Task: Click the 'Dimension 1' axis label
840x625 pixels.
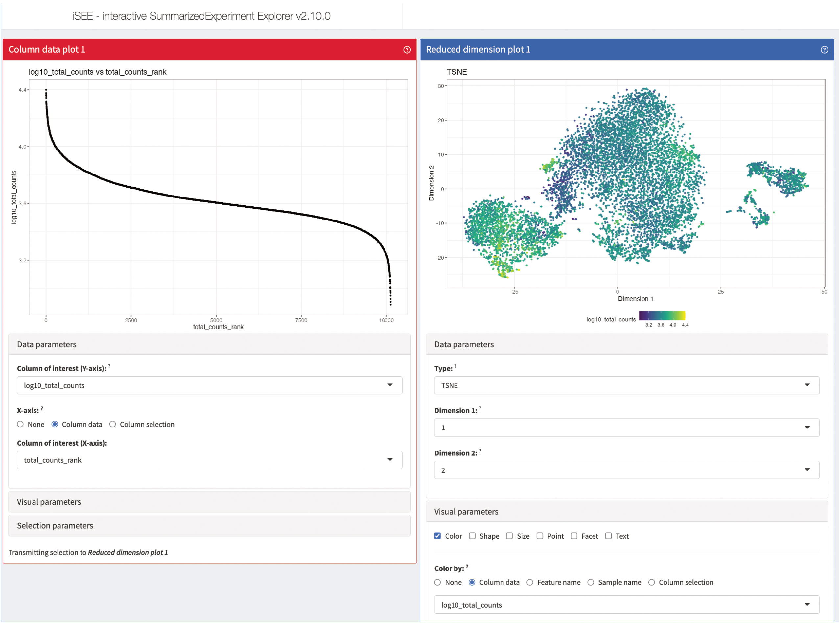Action: (636, 299)
